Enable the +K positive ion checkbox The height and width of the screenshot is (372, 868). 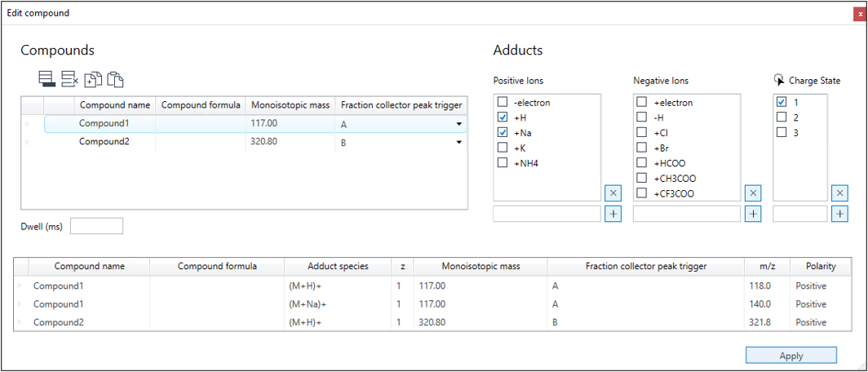point(502,148)
